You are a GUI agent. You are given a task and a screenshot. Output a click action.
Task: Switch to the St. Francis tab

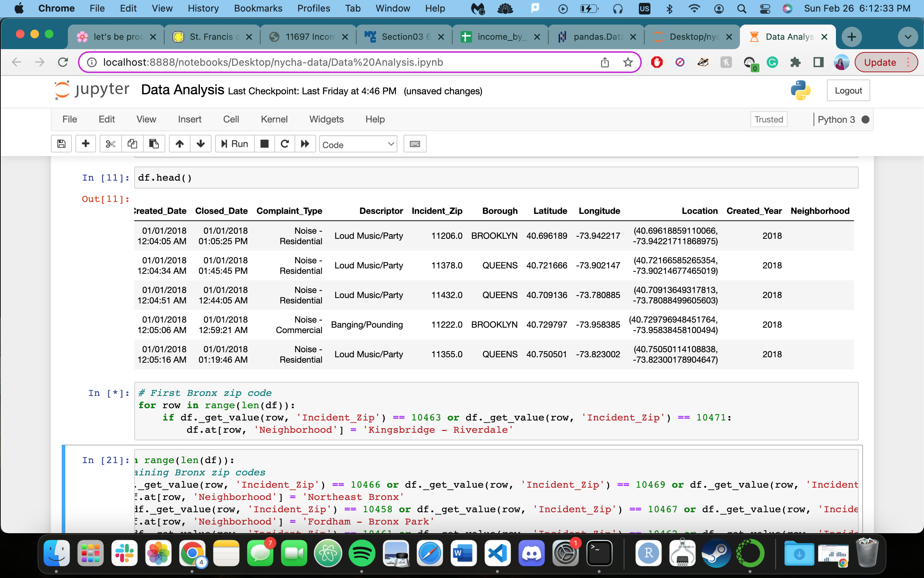pos(212,37)
